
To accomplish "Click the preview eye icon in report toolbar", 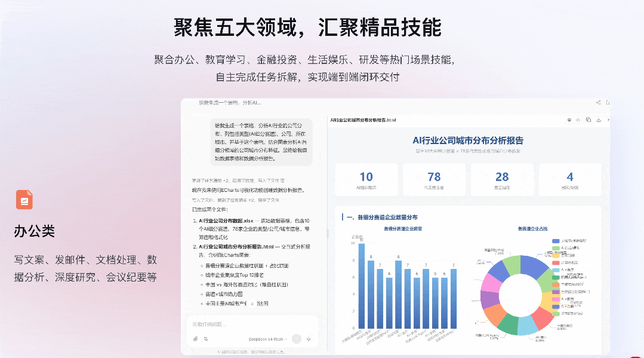I will coord(569,120).
